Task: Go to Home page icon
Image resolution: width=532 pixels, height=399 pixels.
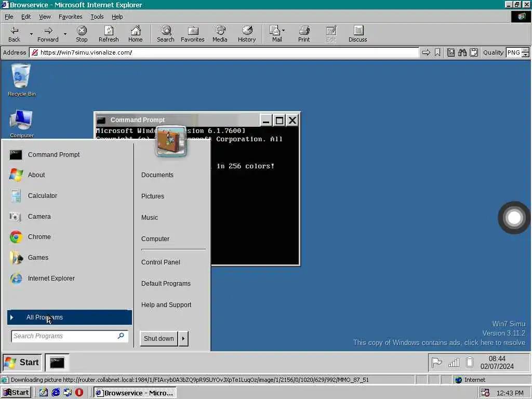Action: tap(136, 34)
